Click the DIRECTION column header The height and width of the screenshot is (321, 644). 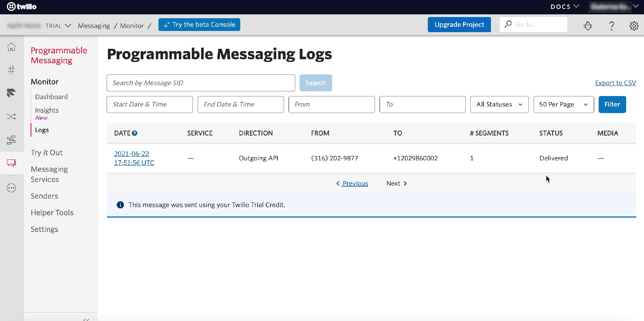point(256,133)
